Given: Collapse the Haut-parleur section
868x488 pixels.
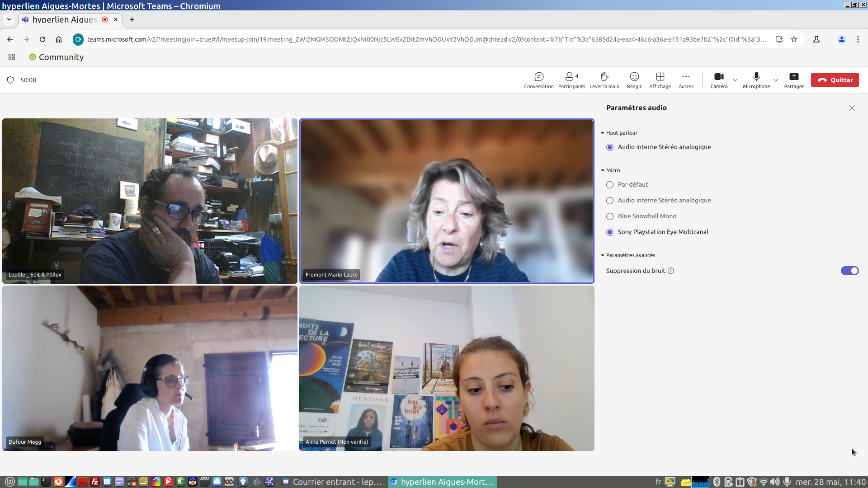Looking at the screenshot, I should tap(603, 133).
